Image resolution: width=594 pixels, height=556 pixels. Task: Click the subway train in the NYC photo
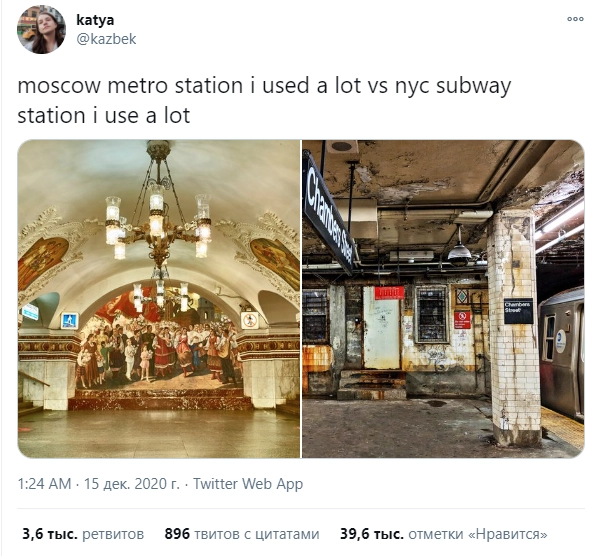(x=562, y=352)
